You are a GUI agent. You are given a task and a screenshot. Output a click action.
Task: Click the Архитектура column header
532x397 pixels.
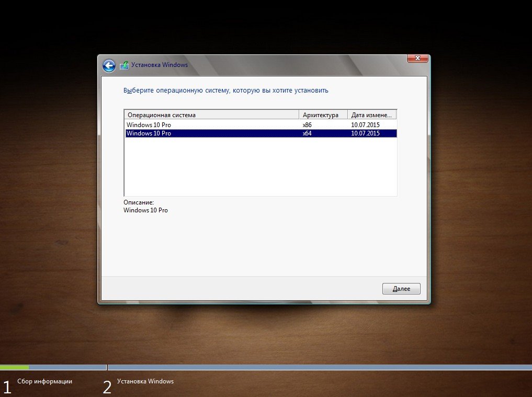pyautogui.click(x=323, y=115)
